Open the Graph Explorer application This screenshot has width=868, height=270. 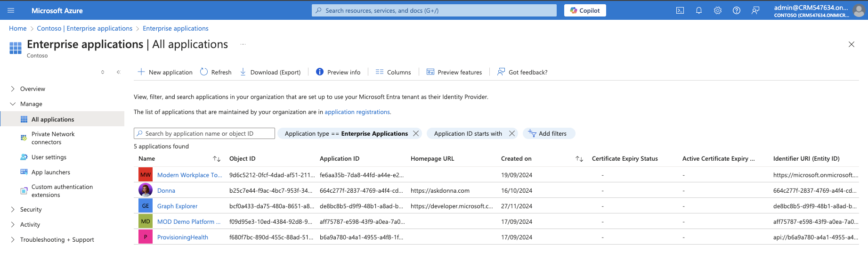(x=177, y=206)
